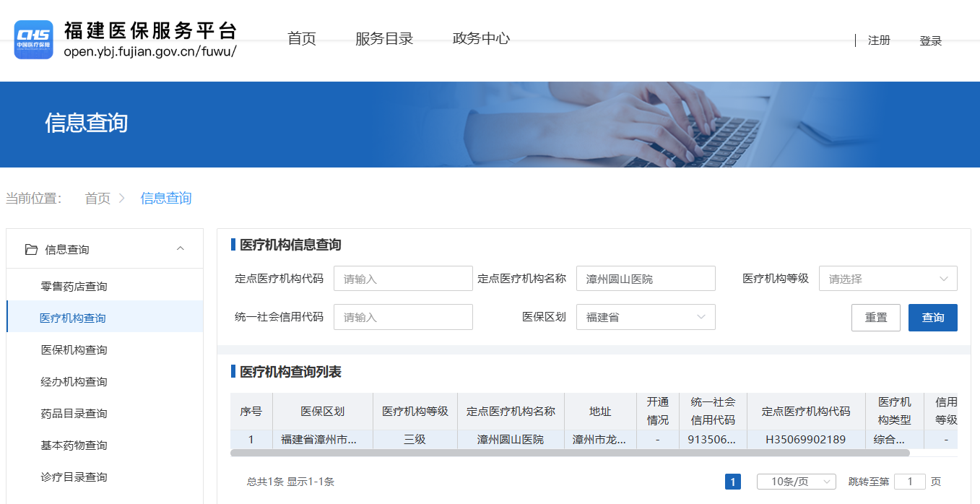Viewport: 980px width, 504px height.
Task: Click the 注册 link
Action: pos(879,40)
